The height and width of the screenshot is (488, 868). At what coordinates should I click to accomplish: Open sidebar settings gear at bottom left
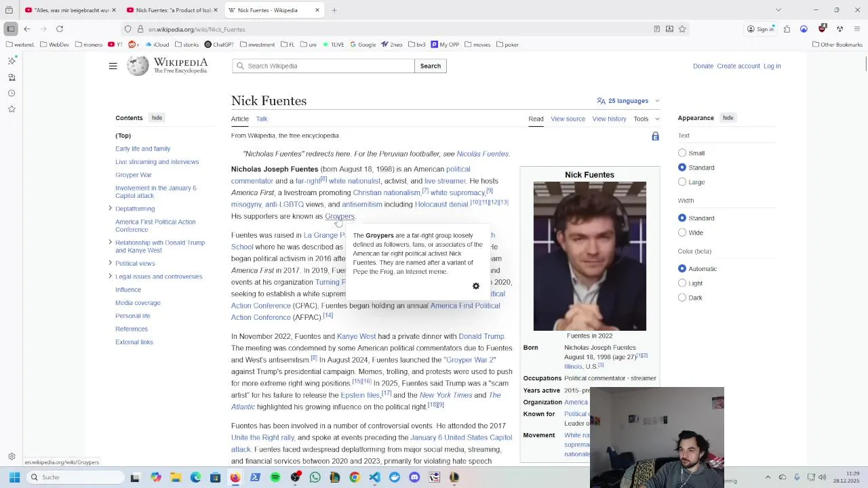tap(12, 457)
